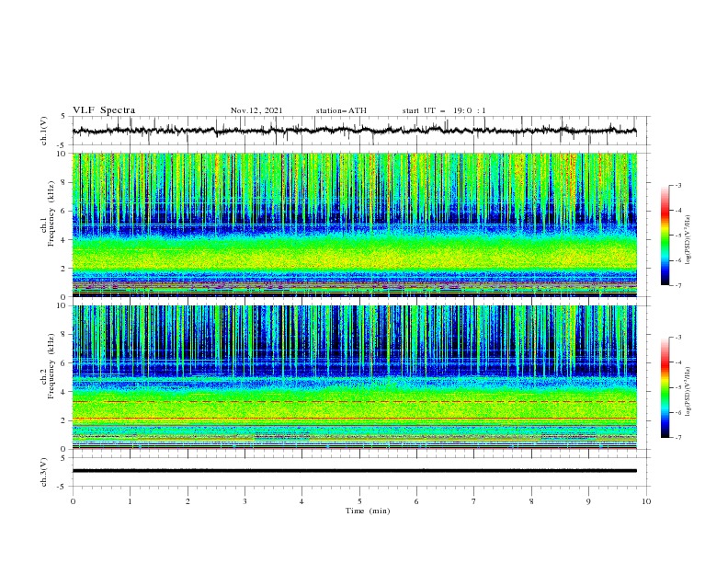Image resolution: width=728 pixels, height=563 pixels.
Task: Click the red dashed line in ch.2 spectrogram
Action: [354, 401]
